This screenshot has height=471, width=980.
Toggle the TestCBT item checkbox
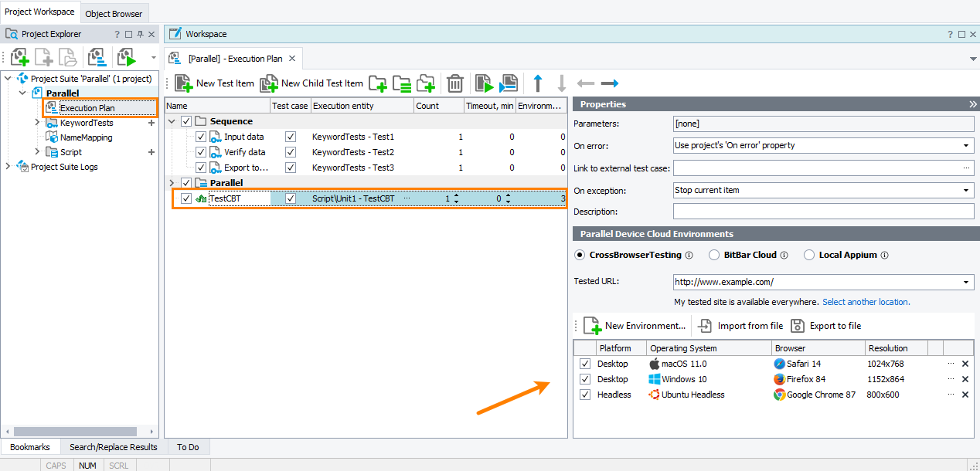click(186, 198)
